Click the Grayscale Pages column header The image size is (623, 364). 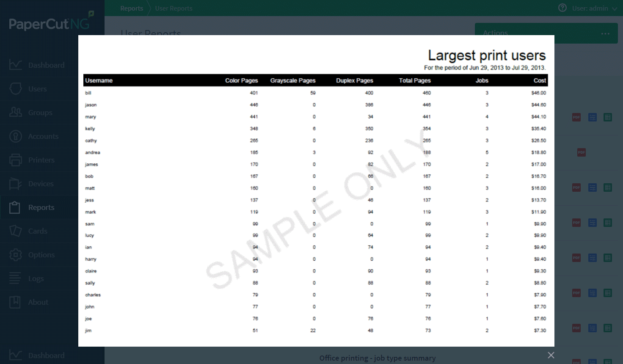(x=293, y=80)
